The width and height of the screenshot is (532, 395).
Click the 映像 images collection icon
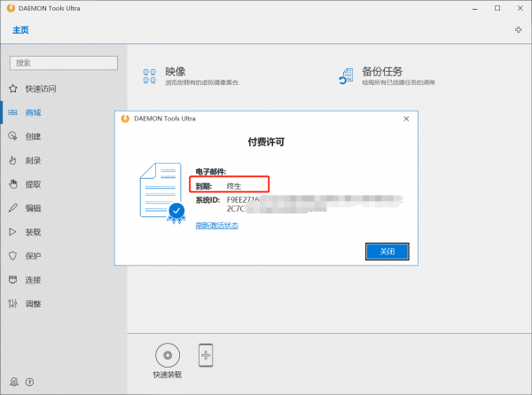pos(149,76)
